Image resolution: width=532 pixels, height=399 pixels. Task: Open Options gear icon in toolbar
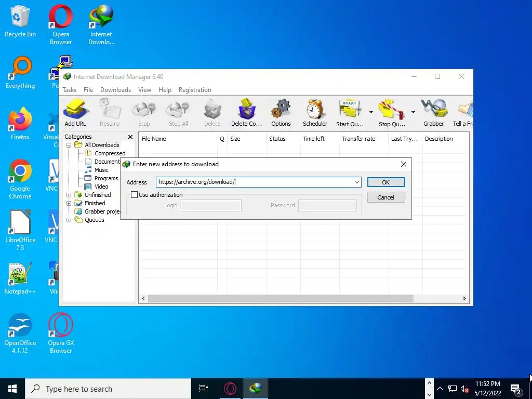[281, 113]
